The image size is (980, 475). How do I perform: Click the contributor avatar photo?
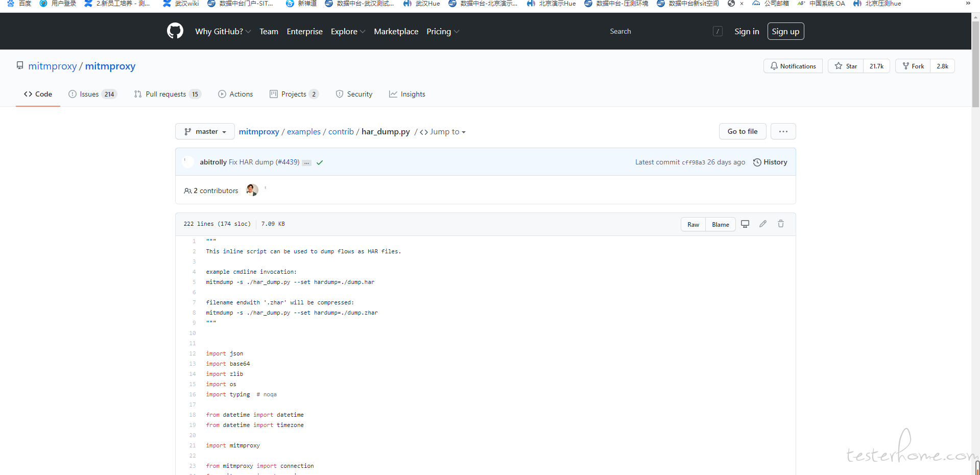coord(252,190)
